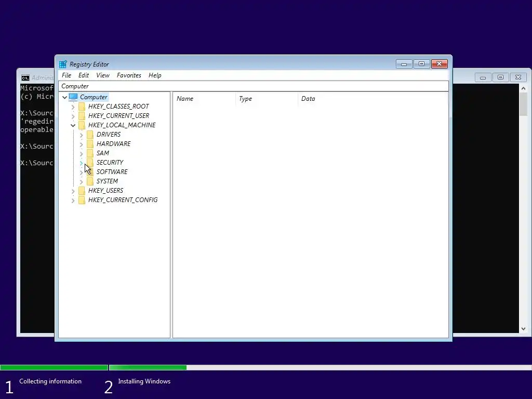Screen dimensions: 532x399
Task: Maximize the Registry Editor window
Action: click(421, 64)
